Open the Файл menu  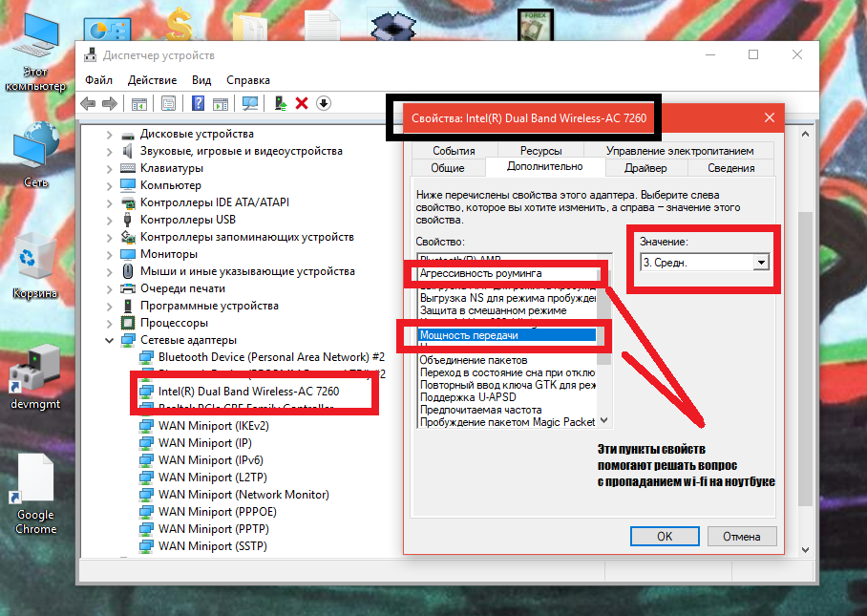pos(99,80)
